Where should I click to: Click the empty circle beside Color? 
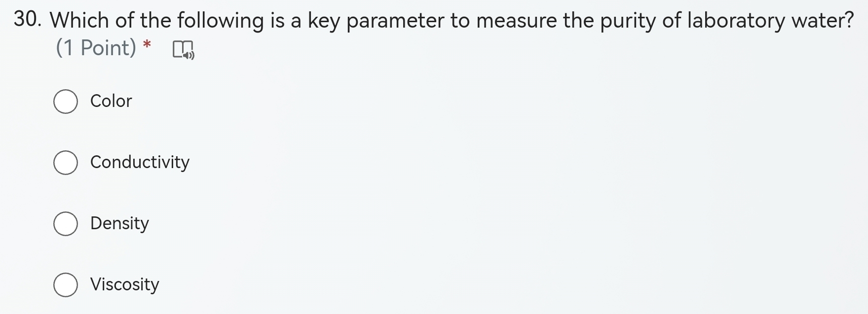click(x=65, y=102)
